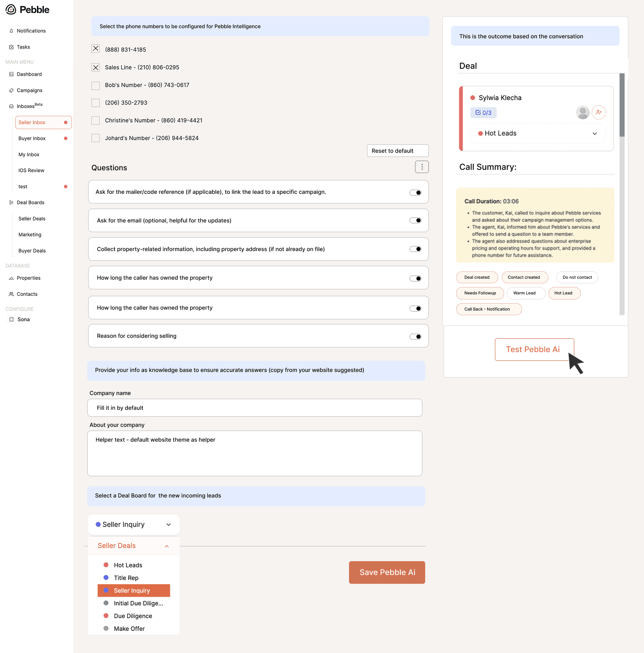
Task: Open My Inbox in sidebar
Action: (29, 155)
